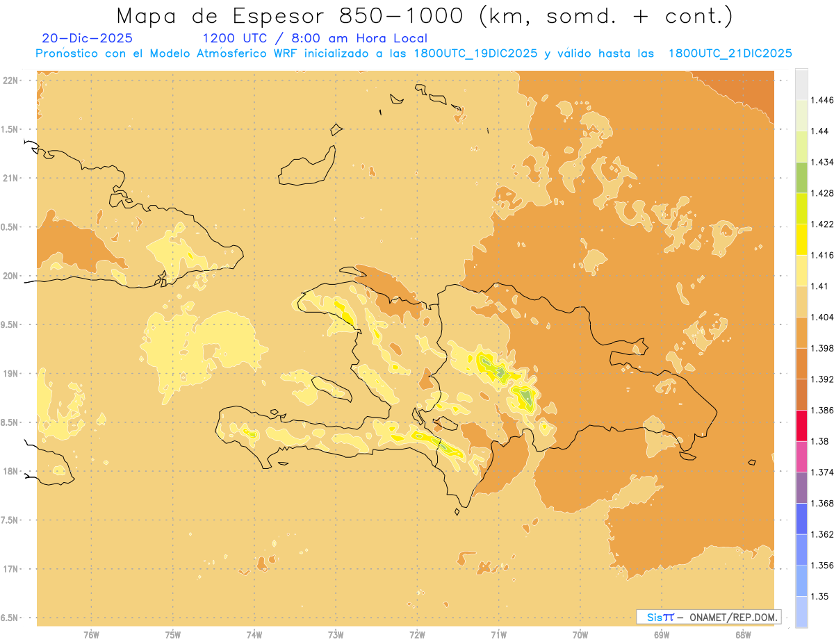Click the latitude label '21N'
The width and height of the screenshot is (834, 644).
click(12, 178)
